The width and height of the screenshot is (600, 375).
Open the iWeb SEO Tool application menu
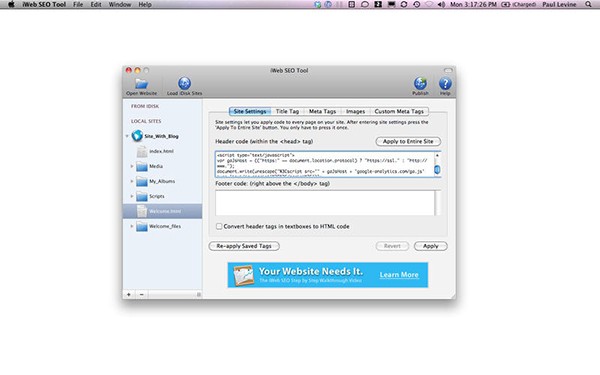pos(44,4)
